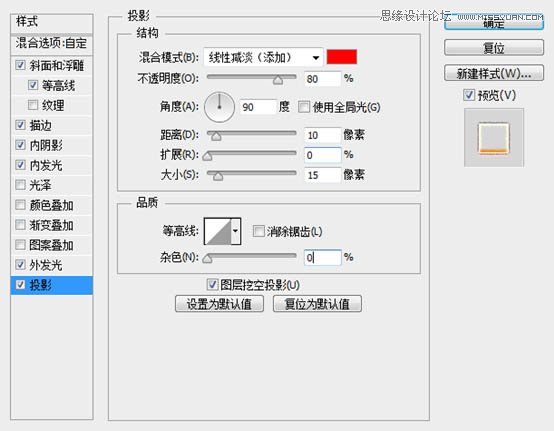
Task: Click the 新建样式(W)... button
Action: click(x=494, y=73)
